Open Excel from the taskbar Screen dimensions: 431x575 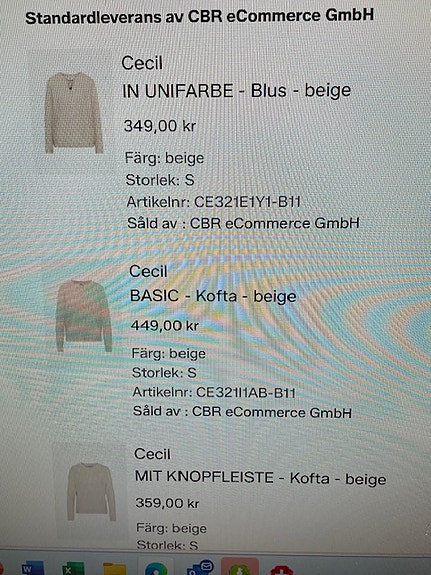[x=73, y=568]
